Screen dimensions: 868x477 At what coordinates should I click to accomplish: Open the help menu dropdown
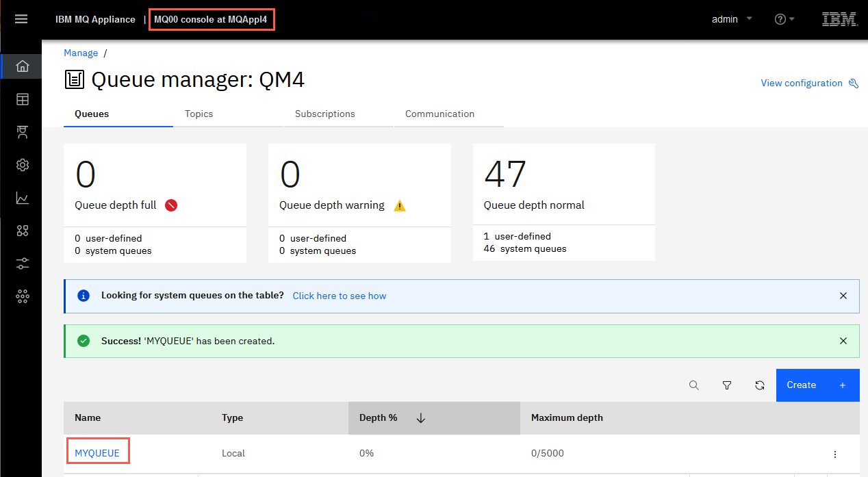784,19
